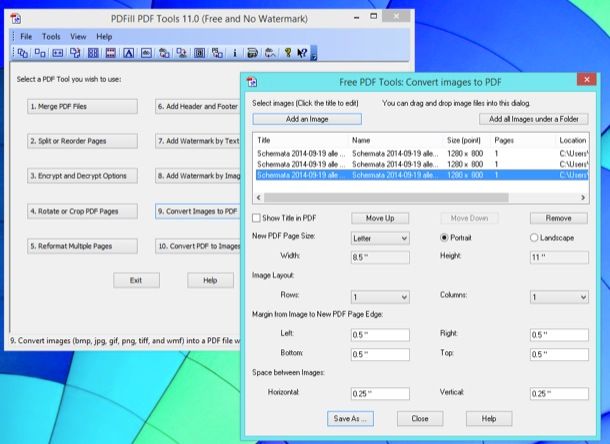Click the Remove button

559,218
